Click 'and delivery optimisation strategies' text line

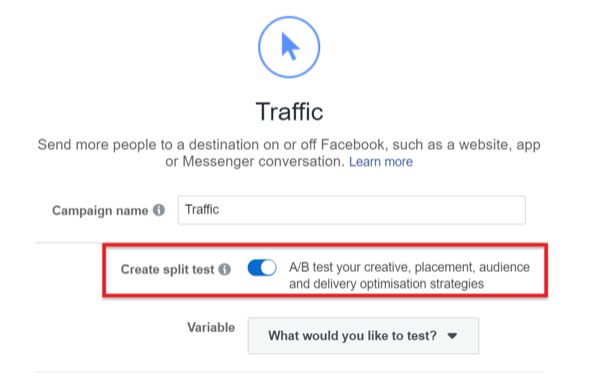(x=386, y=284)
